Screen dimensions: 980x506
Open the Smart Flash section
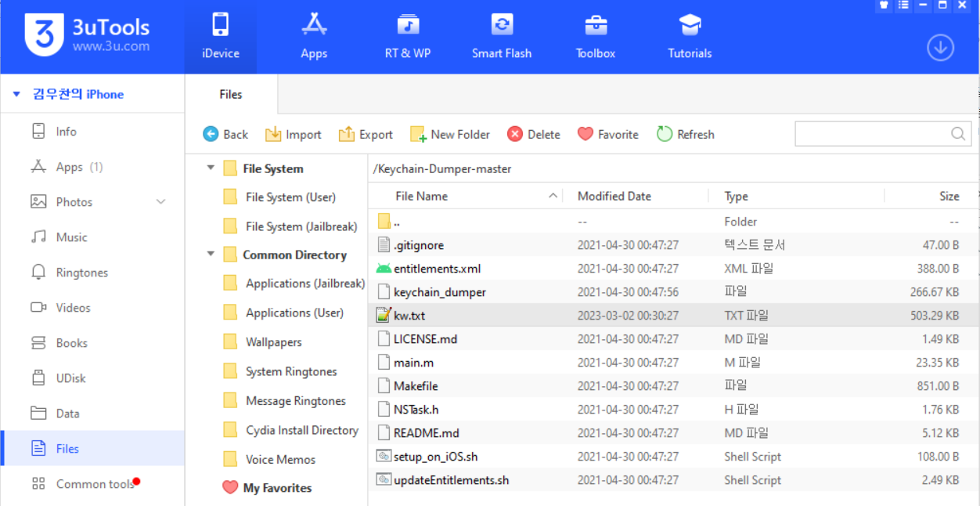click(502, 37)
